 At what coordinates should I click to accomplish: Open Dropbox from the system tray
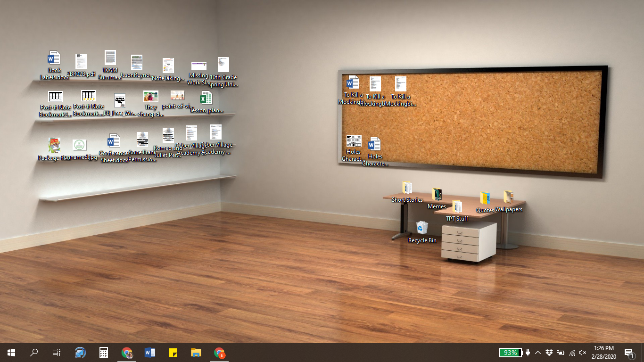(x=548, y=352)
